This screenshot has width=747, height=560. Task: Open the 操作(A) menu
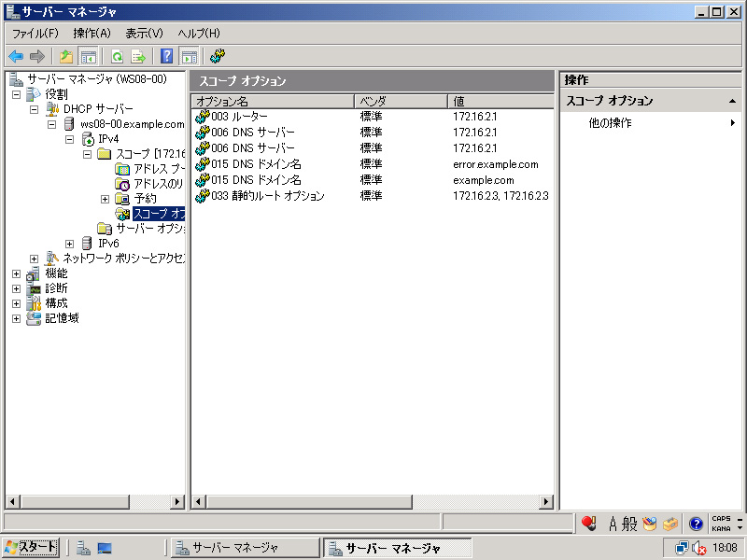[92, 34]
